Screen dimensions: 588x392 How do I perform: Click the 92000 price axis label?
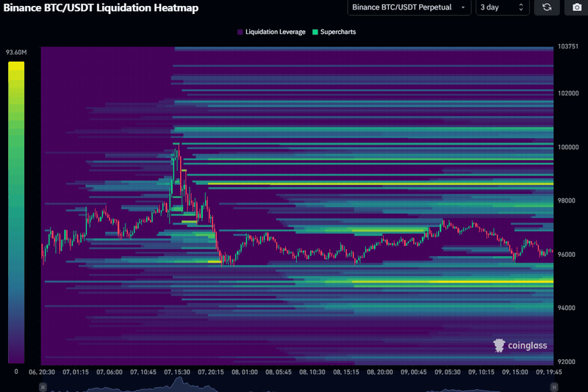coord(566,362)
